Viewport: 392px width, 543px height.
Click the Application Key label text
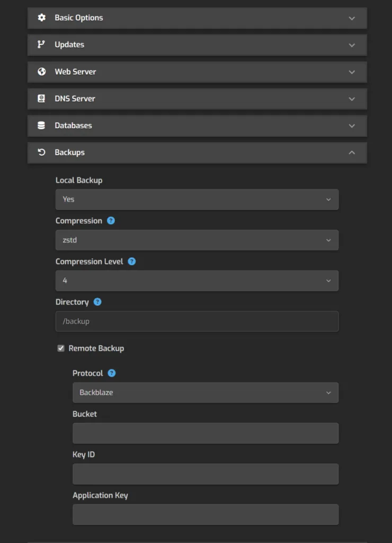[100, 495]
